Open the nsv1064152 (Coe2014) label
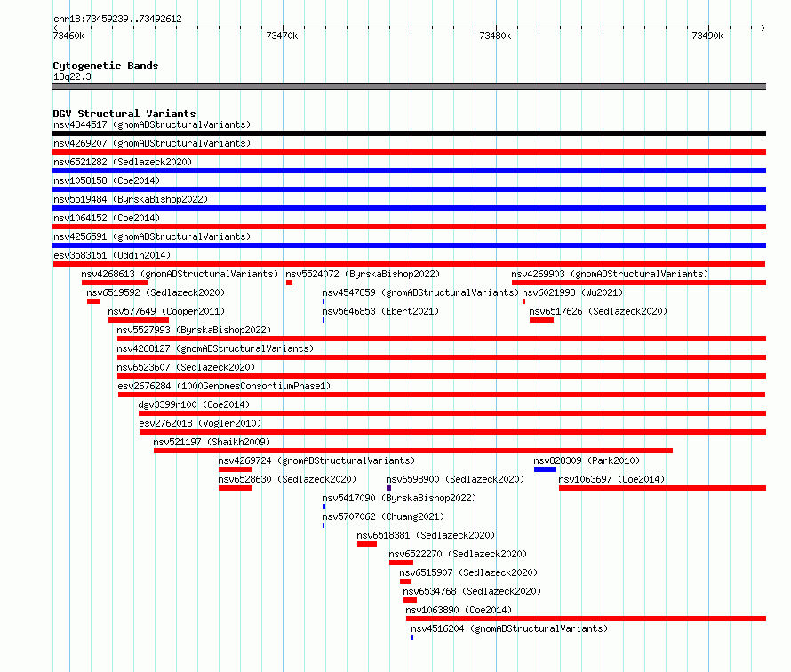Image resolution: width=791 pixels, height=672 pixels. [x=107, y=218]
